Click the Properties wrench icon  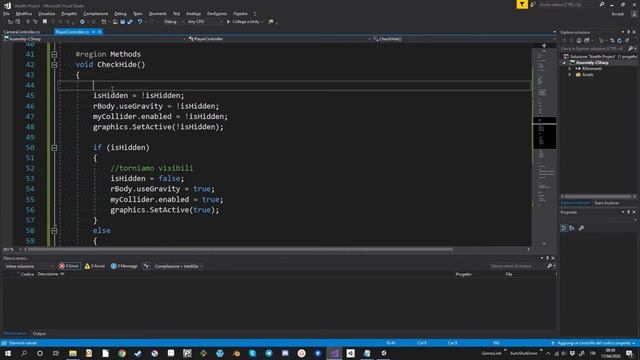(x=581, y=228)
